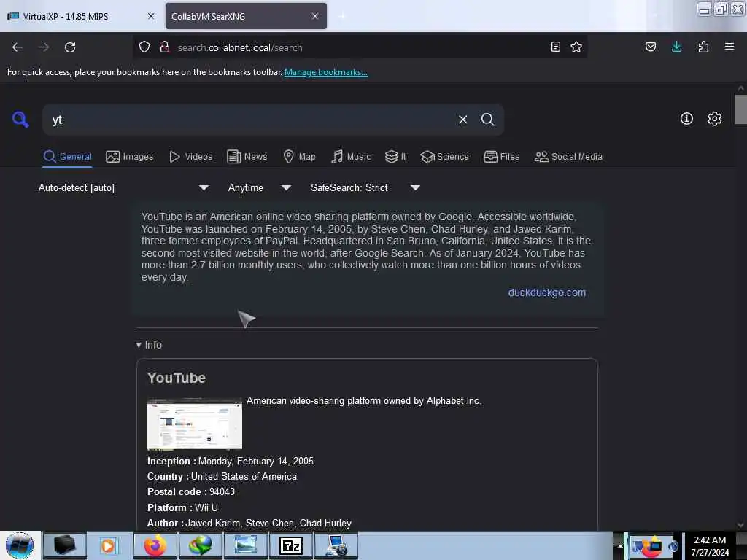Open 7-Zip from the taskbar

pos(290,545)
